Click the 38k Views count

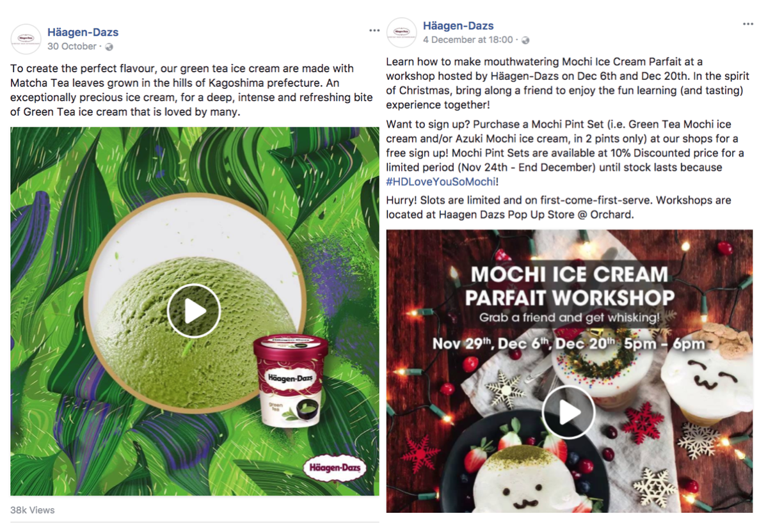(x=32, y=510)
